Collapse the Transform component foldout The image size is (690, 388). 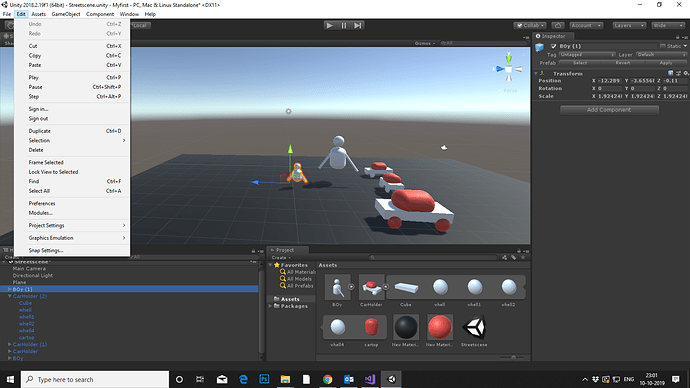(x=536, y=73)
